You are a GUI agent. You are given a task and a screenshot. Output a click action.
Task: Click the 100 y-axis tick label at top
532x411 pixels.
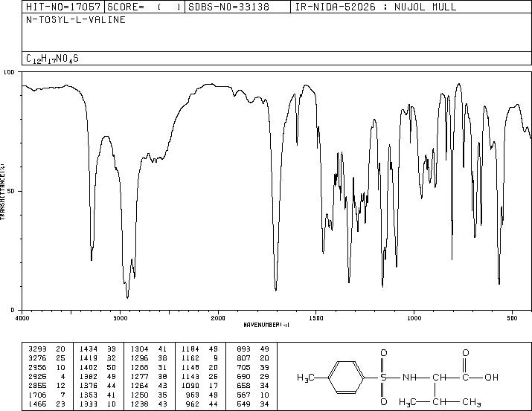(10, 72)
